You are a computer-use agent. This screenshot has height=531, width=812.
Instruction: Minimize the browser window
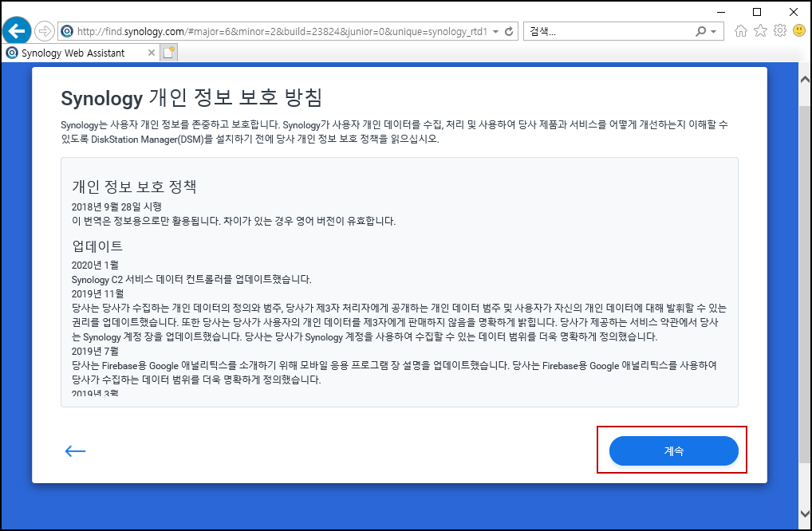(721, 11)
